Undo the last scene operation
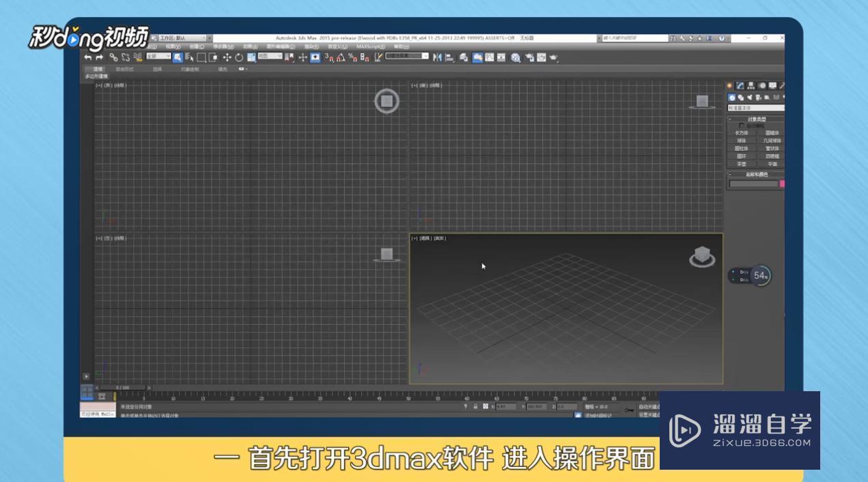Viewport: 868px width, 482px height. pyautogui.click(x=87, y=58)
